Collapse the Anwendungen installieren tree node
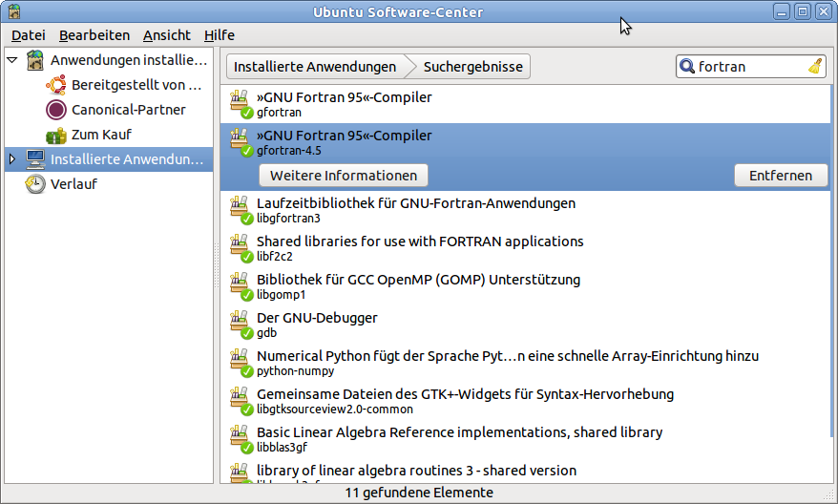Image resolution: width=838 pixels, height=504 pixels. (x=12, y=60)
